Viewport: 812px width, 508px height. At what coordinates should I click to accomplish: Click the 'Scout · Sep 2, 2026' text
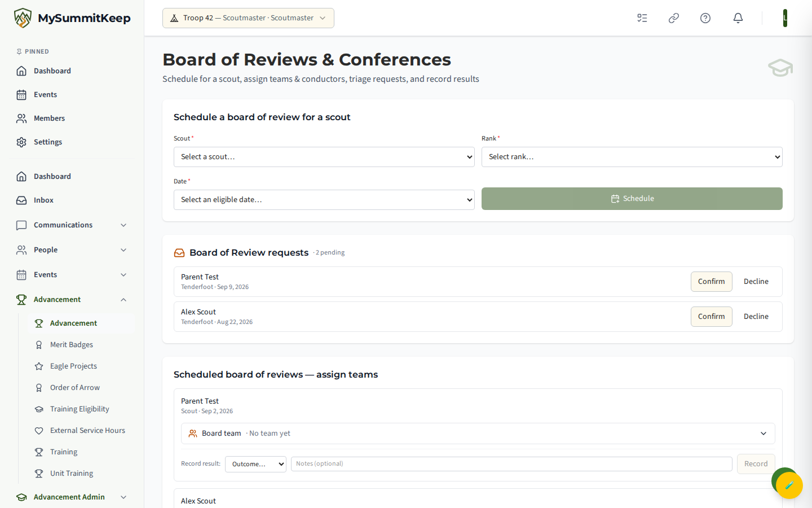click(x=207, y=411)
